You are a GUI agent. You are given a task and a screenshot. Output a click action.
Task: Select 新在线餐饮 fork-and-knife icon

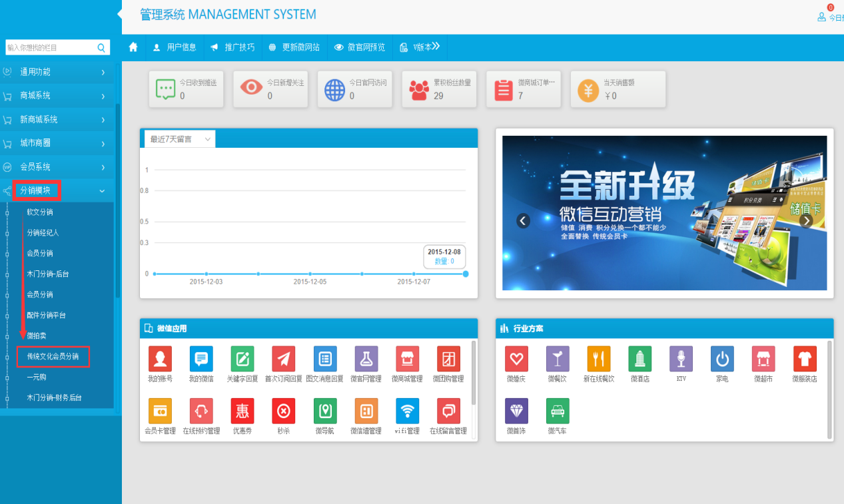point(599,359)
